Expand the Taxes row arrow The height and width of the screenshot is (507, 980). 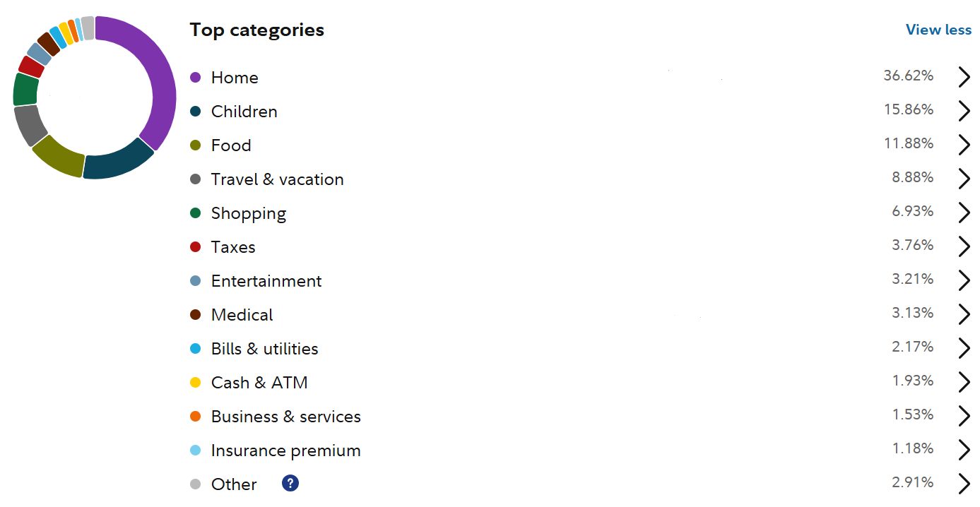964,246
